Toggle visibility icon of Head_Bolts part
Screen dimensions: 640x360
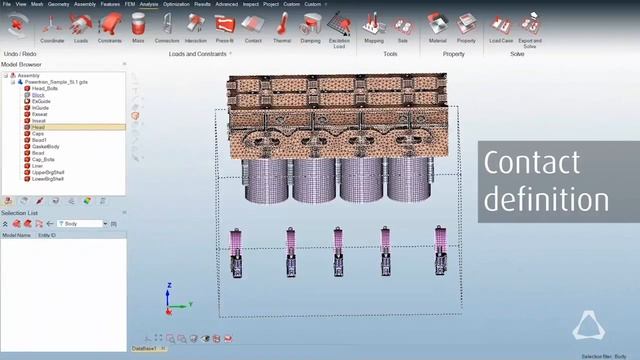coord(27,88)
